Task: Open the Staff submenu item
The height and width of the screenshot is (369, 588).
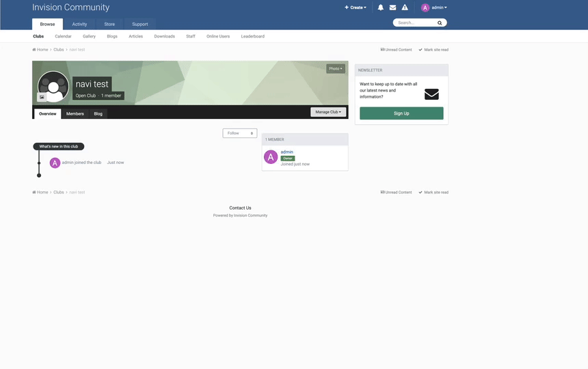Action: pos(191,36)
